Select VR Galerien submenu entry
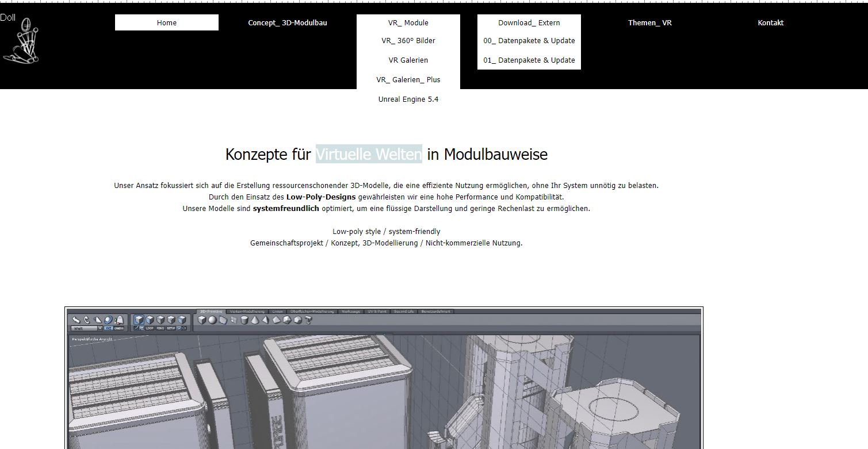This screenshot has height=449, width=868. (408, 60)
